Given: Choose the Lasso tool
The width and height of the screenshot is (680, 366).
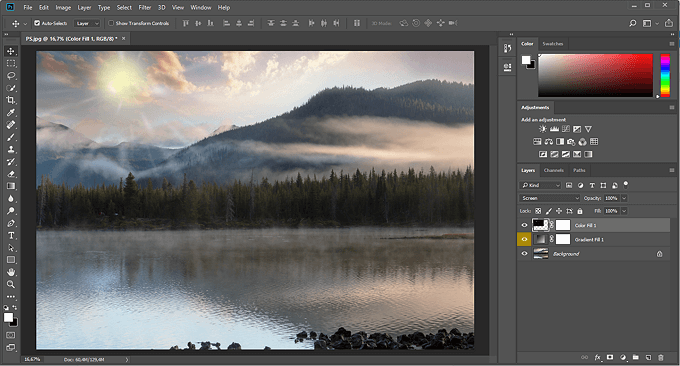Looking at the screenshot, I should [11, 75].
